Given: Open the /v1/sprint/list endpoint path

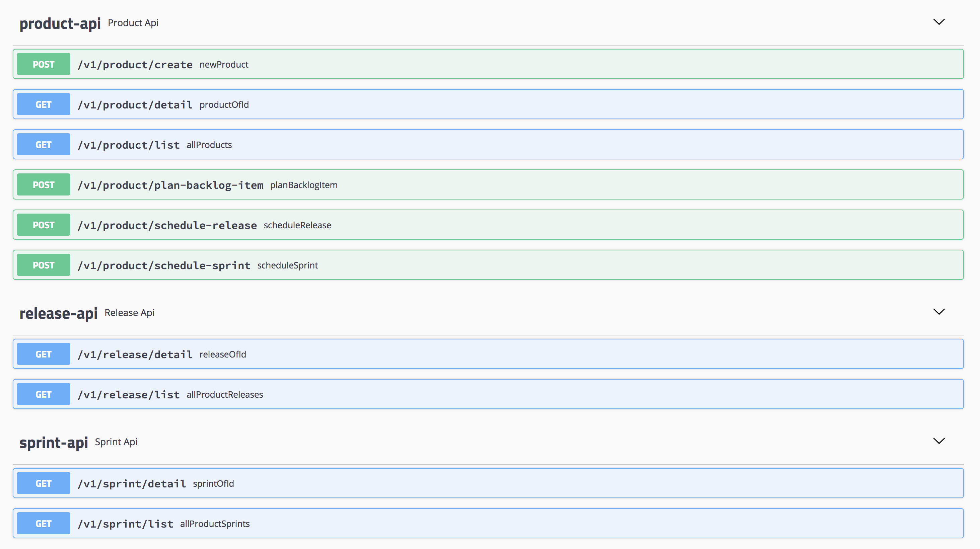Looking at the screenshot, I should [x=125, y=524].
